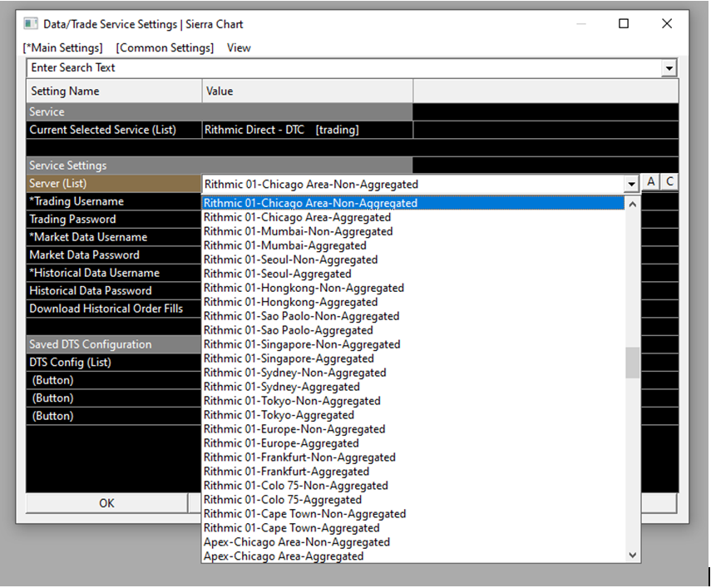Pick Apex-Chicago Area-Non-Aggregated server option
Viewport: 711px width, 588px height.
coord(296,542)
